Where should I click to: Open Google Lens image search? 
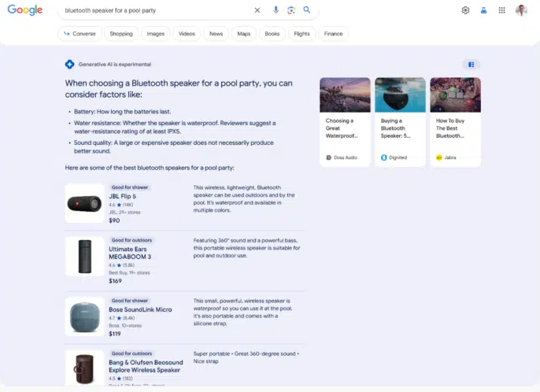coord(291,10)
